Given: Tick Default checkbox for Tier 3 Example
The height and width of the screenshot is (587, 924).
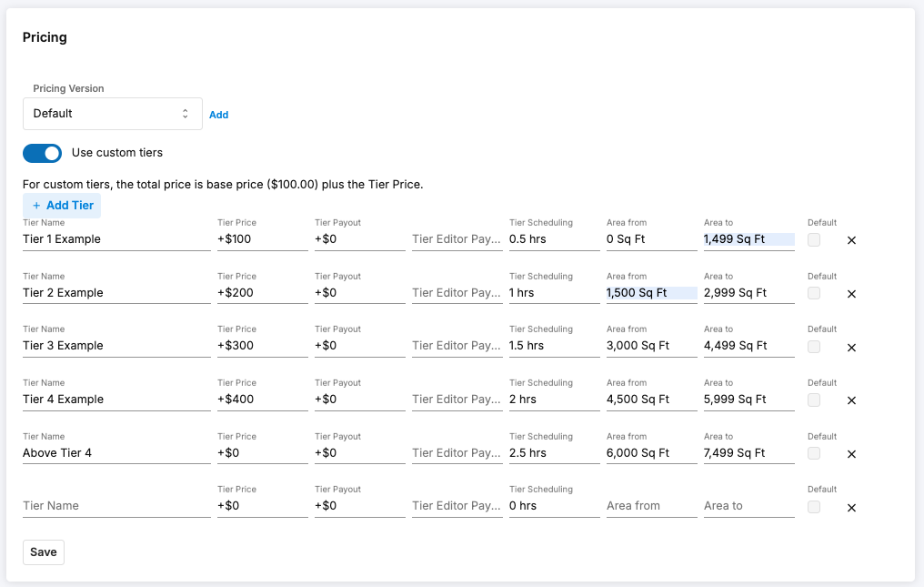Looking at the screenshot, I should (814, 347).
